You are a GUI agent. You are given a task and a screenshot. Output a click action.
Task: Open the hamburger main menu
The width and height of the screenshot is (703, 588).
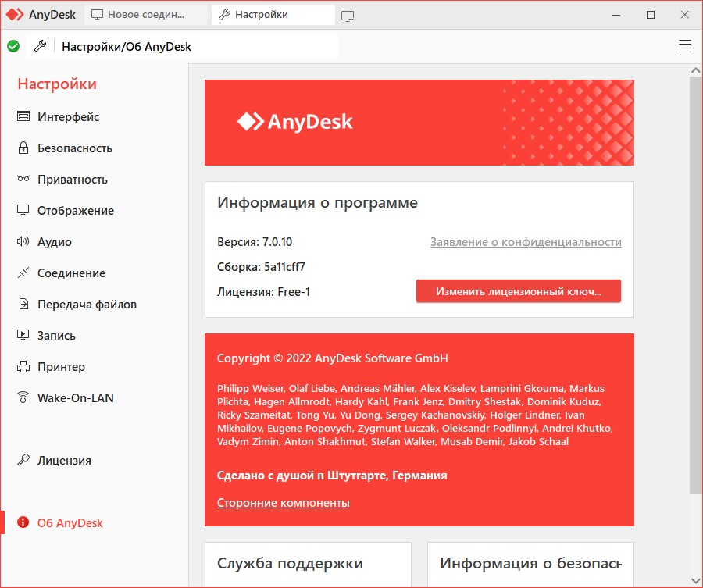[x=684, y=46]
